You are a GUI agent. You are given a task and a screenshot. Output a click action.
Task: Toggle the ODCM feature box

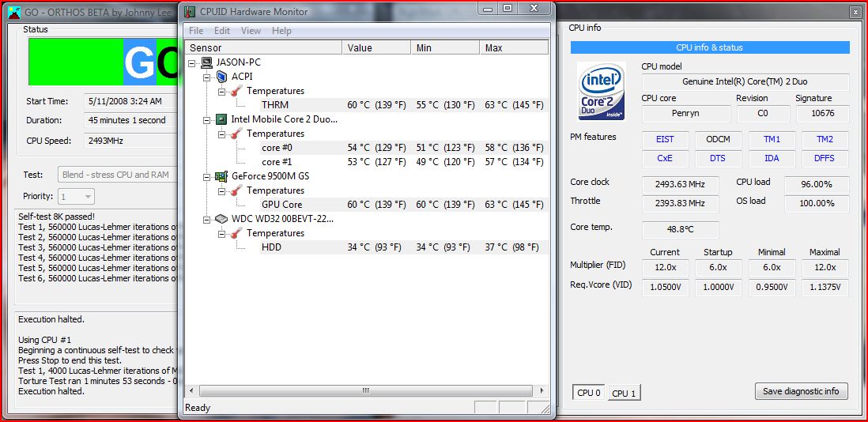pos(718,139)
